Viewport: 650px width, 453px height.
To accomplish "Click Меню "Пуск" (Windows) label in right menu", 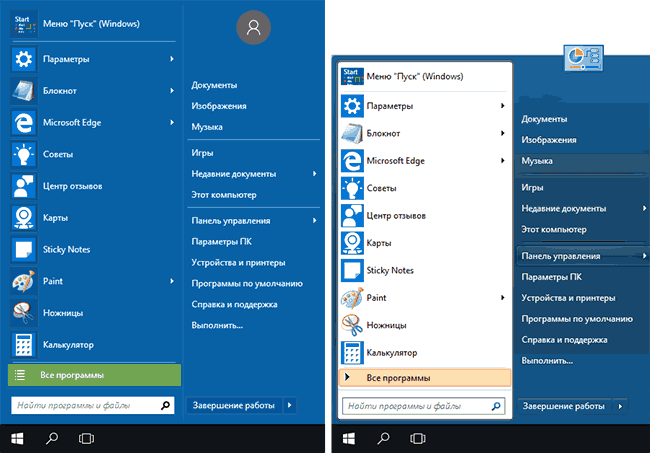I will (415, 76).
